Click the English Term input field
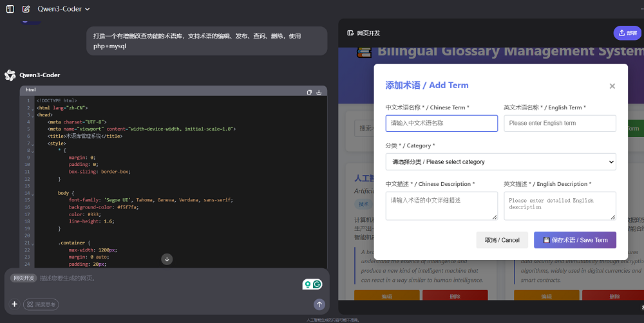Image resolution: width=644 pixels, height=323 pixels. point(559,123)
